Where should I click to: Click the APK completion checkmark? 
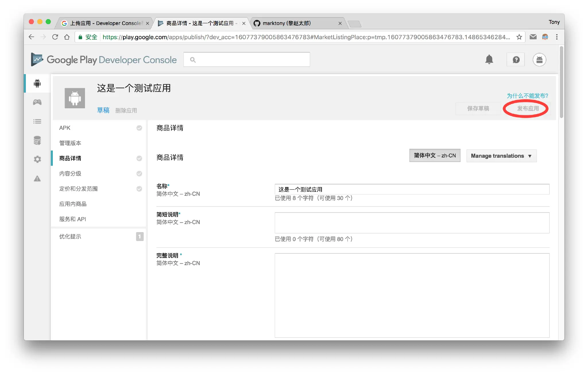click(139, 128)
